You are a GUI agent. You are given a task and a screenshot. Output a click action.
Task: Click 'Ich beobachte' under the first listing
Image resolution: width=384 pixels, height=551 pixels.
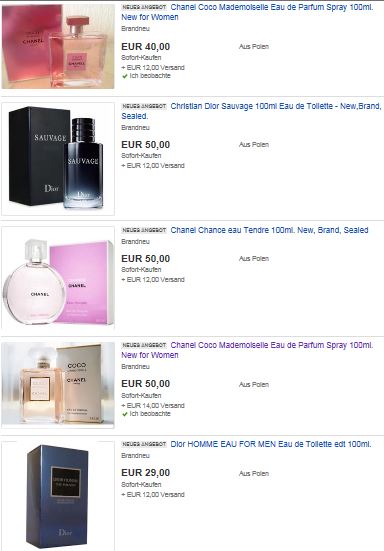tap(150, 76)
